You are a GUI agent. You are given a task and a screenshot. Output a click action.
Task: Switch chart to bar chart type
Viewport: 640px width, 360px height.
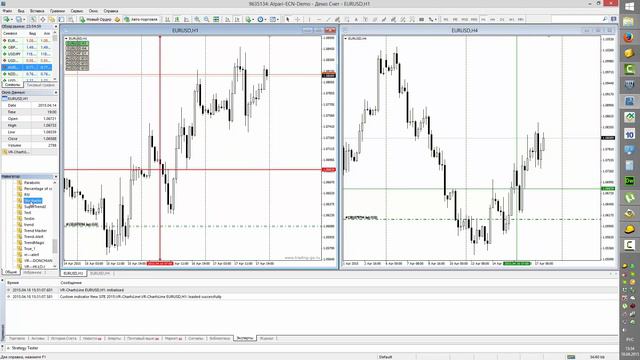pyautogui.click(x=167, y=19)
